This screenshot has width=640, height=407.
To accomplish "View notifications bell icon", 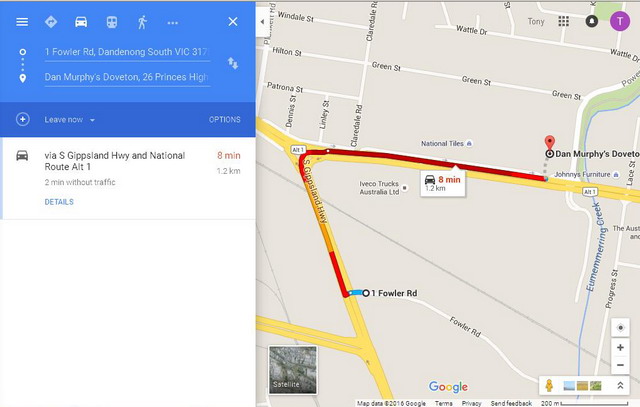I will click(x=592, y=21).
